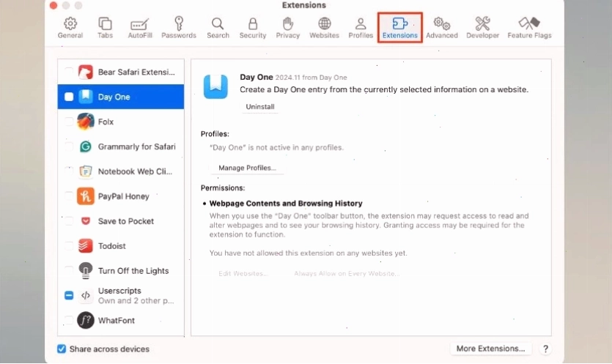Go to the Passwords pane
The width and height of the screenshot is (612, 364).
pyautogui.click(x=179, y=28)
